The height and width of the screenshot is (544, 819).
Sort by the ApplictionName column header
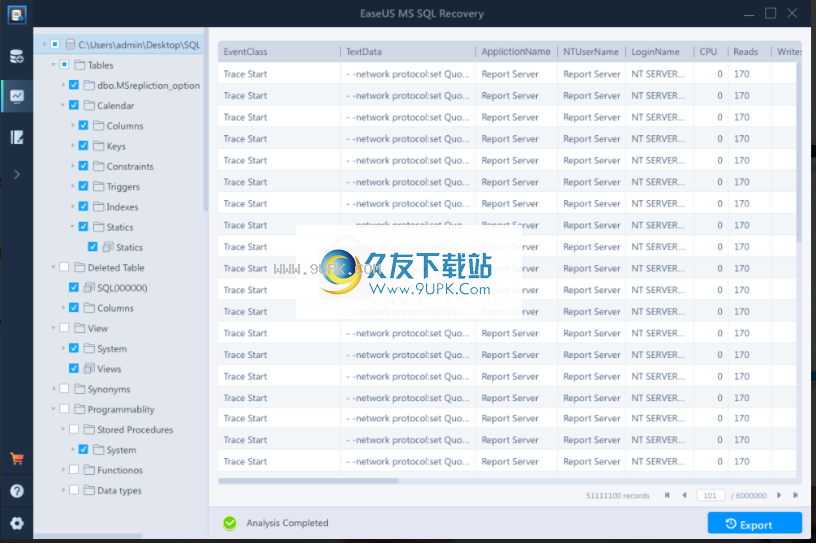(516, 52)
